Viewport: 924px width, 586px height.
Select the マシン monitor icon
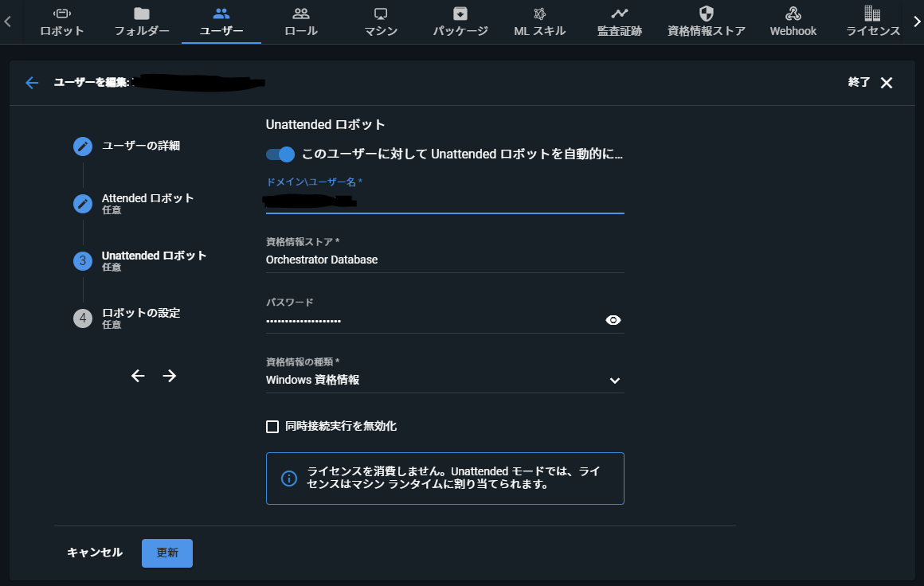click(x=380, y=13)
